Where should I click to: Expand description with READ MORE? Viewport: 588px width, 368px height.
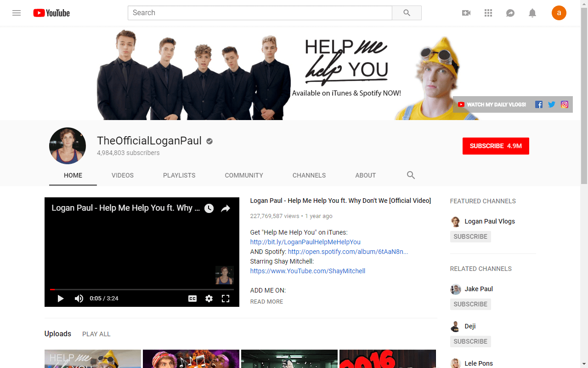267,302
